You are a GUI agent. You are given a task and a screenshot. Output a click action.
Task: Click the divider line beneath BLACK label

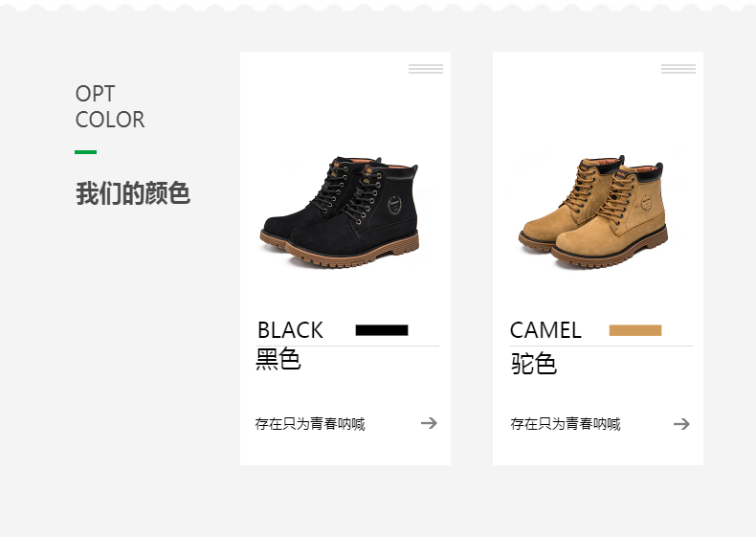pos(348,346)
